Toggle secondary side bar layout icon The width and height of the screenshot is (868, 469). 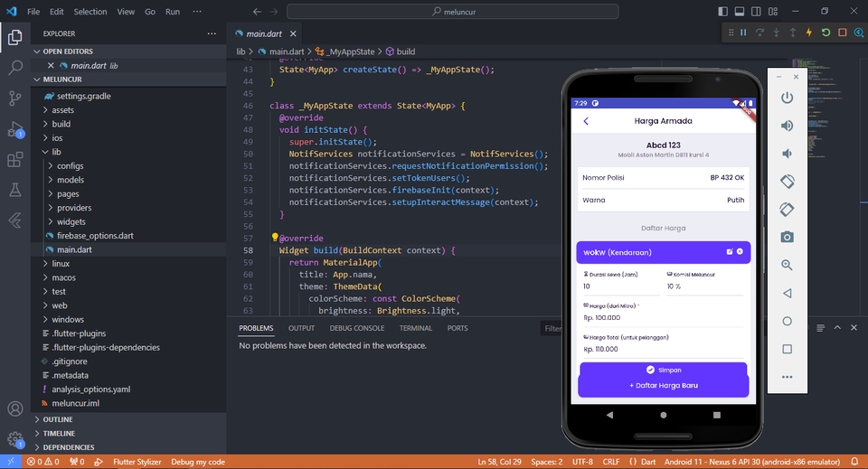pos(756,11)
